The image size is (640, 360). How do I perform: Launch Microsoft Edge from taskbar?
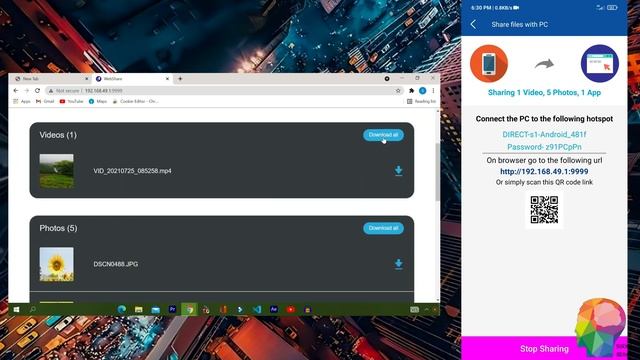point(122,310)
